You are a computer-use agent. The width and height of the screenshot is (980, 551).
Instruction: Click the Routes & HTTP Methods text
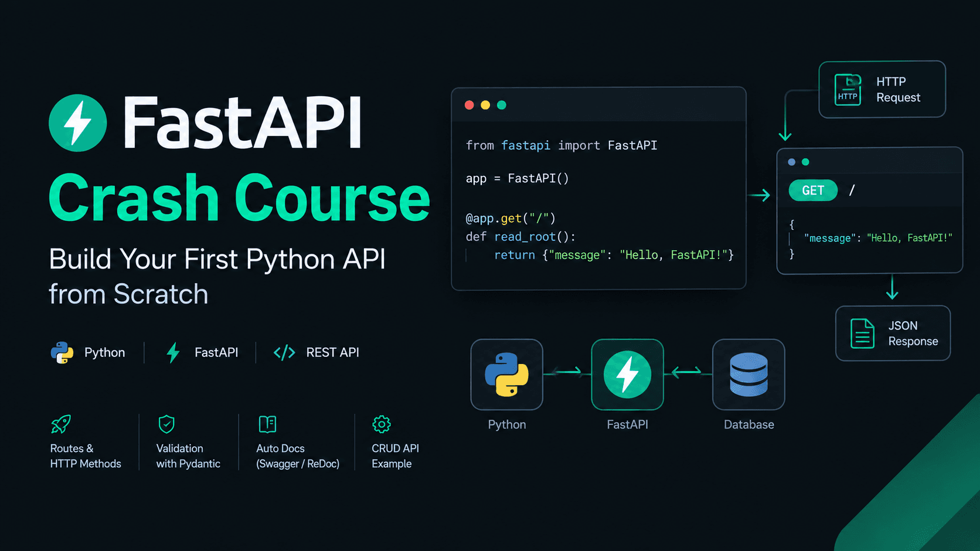coord(86,456)
